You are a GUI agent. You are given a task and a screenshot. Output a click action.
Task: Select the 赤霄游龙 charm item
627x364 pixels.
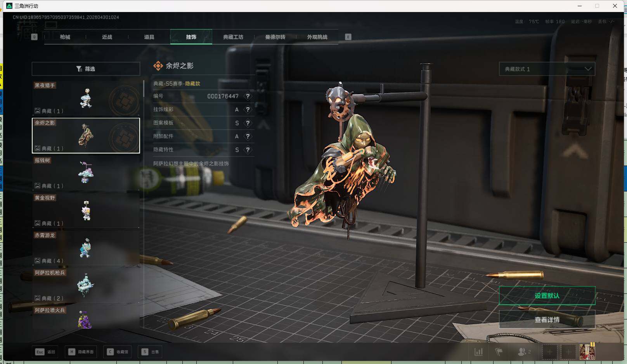coord(86,248)
